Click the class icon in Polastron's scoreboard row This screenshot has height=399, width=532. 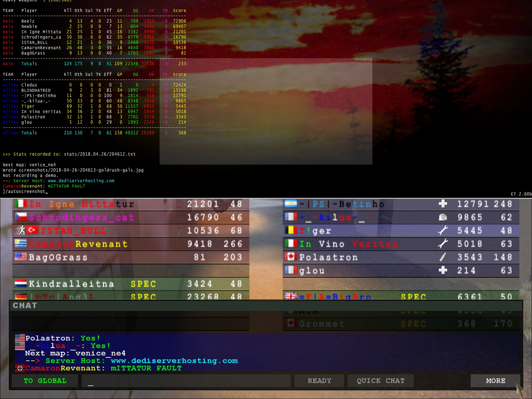coord(443,257)
